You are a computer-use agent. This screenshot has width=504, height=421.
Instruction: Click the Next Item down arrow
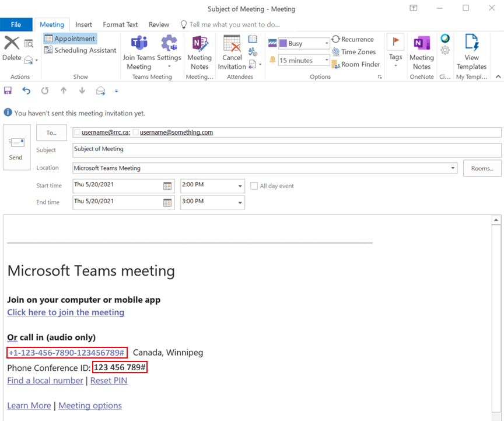(x=82, y=91)
